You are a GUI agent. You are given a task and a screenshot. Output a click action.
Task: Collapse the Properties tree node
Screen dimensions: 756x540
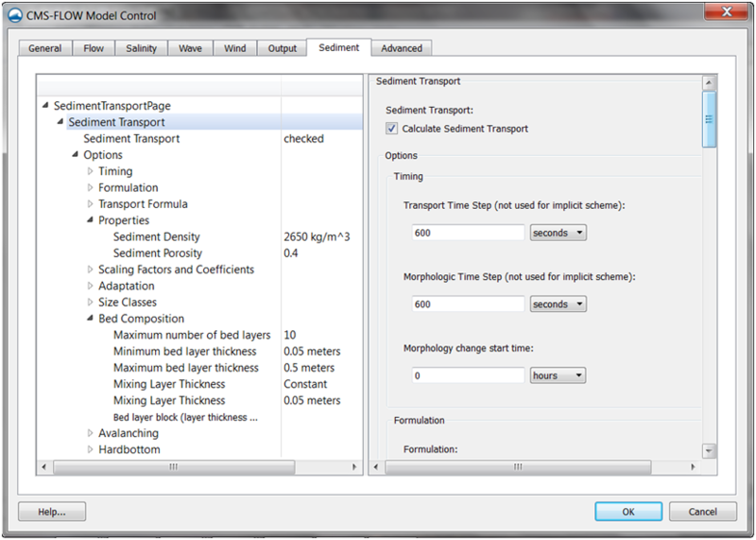tap(90, 220)
